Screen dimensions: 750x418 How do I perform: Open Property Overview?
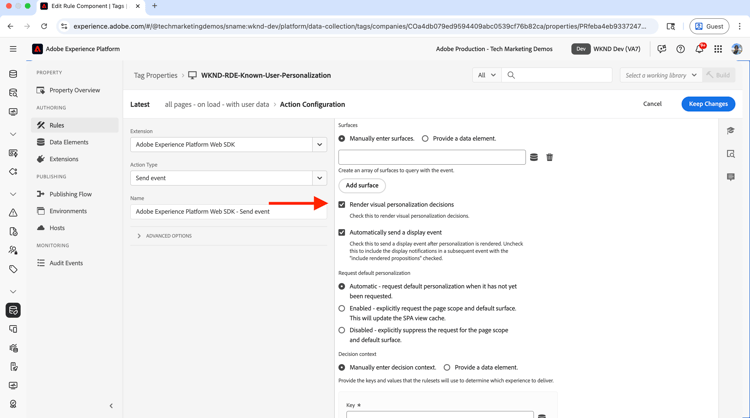pos(75,90)
